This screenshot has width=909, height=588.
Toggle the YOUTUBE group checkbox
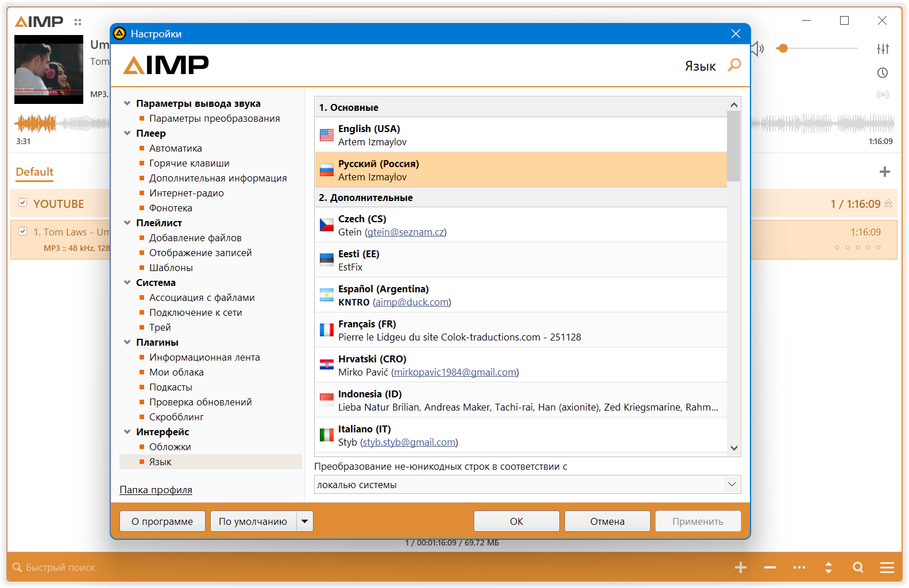(23, 203)
